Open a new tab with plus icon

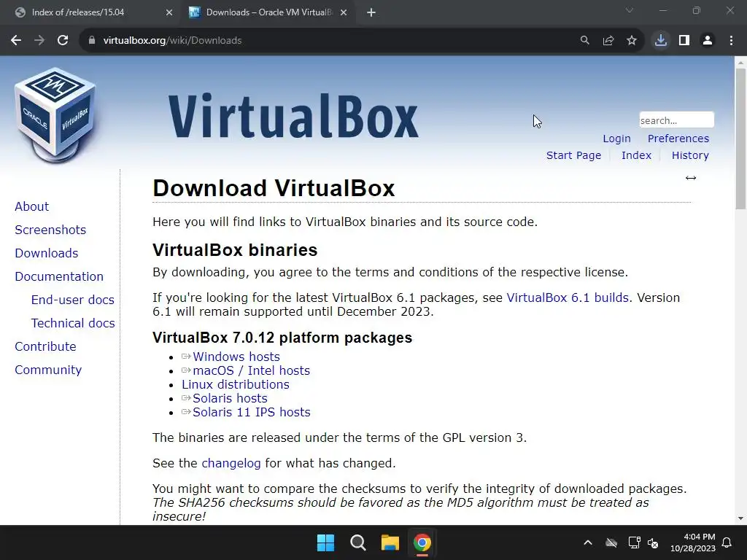click(x=371, y=13)
